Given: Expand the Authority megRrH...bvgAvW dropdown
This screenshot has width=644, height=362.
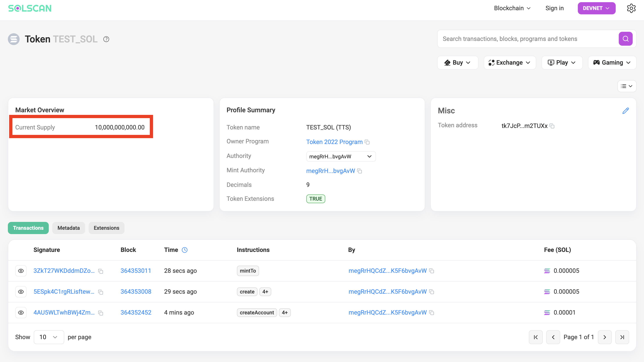Looking at the screenshot, I should click(x=341, y=156).
